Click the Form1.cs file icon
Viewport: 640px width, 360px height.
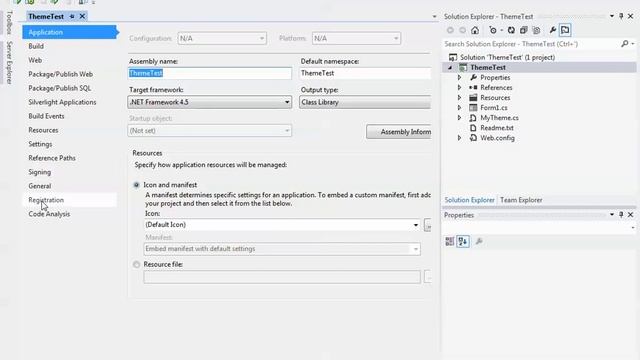coord(473,108)
